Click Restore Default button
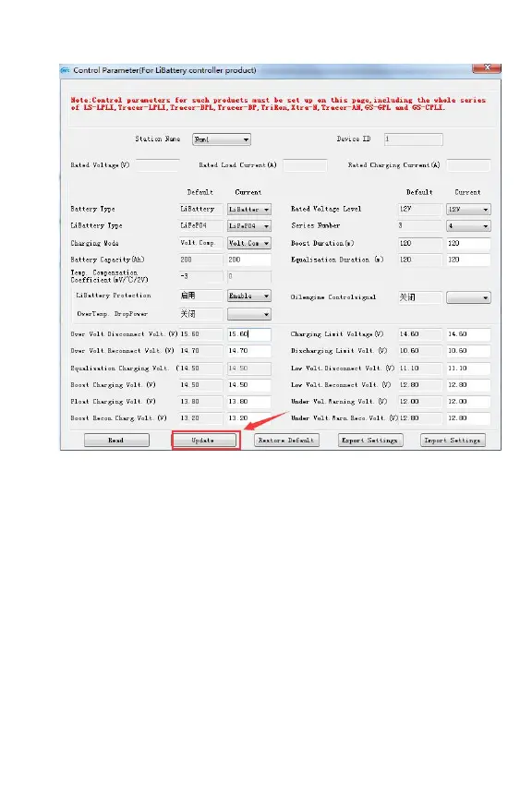Viewport: 532px width, 798px height. coord(286,441)
